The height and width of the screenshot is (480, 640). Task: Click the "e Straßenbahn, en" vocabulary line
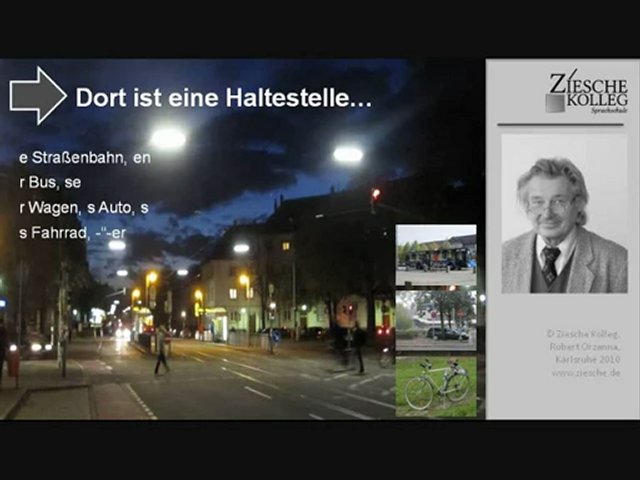(x=85, y=158)
